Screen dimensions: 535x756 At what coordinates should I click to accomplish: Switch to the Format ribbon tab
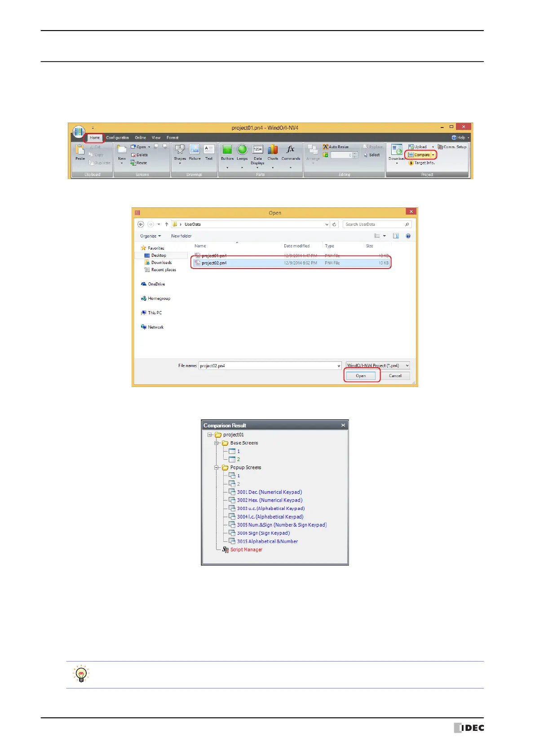(172, 138)
